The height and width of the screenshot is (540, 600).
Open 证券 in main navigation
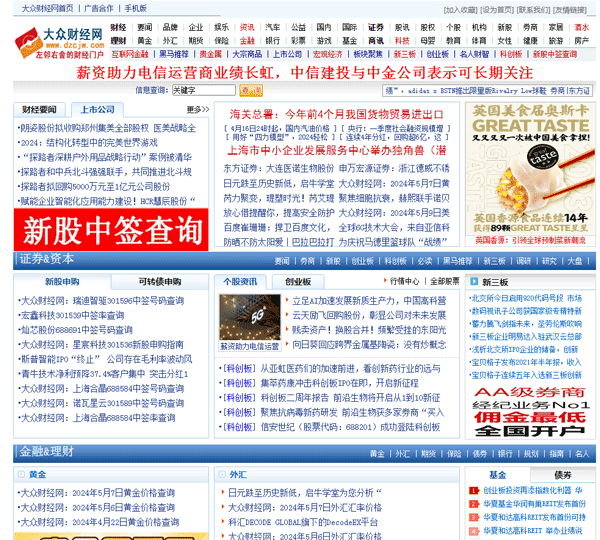tap(375, 27)
